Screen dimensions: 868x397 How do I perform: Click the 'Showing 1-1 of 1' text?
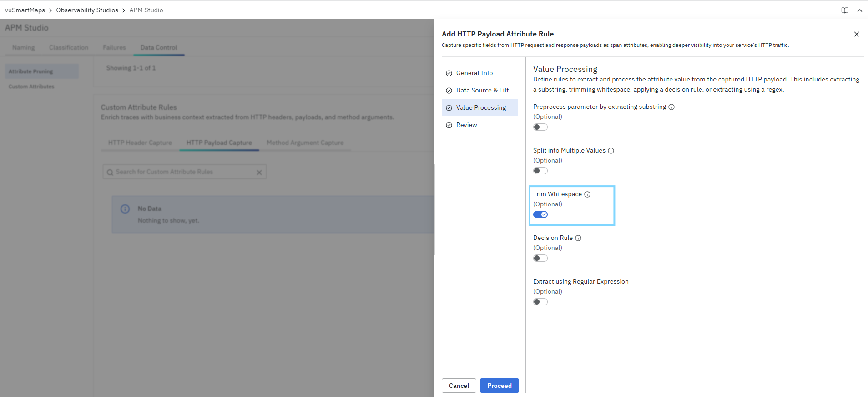[131, 68]
